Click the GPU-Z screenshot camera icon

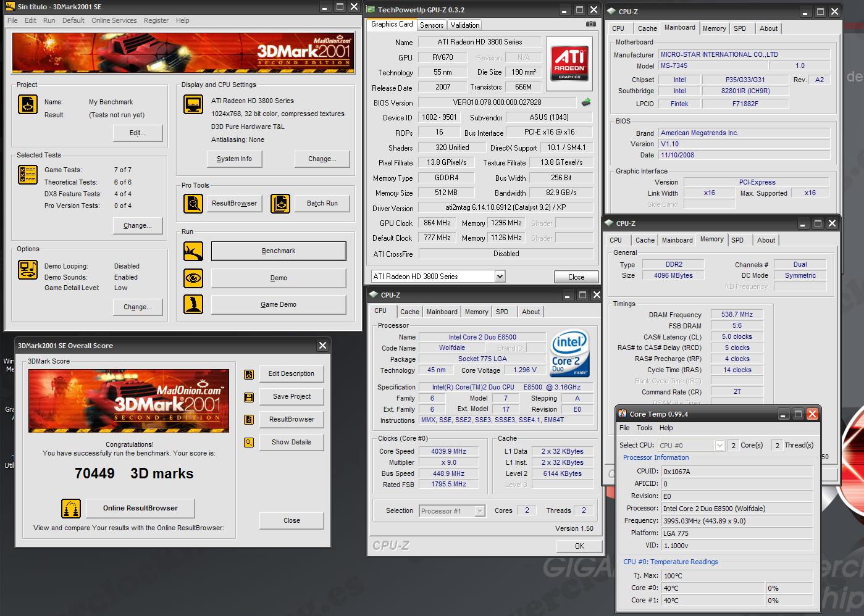click(591, 24)
